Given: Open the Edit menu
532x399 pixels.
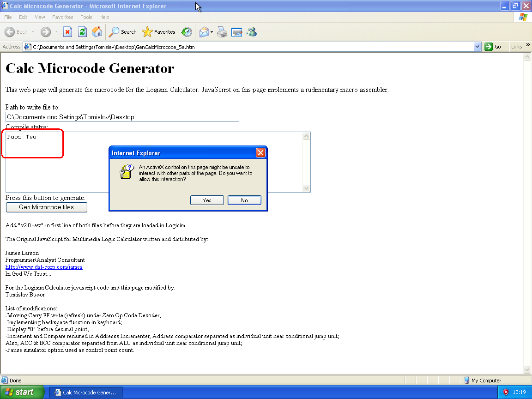Looking at the screenshot, I should point(23,17).
